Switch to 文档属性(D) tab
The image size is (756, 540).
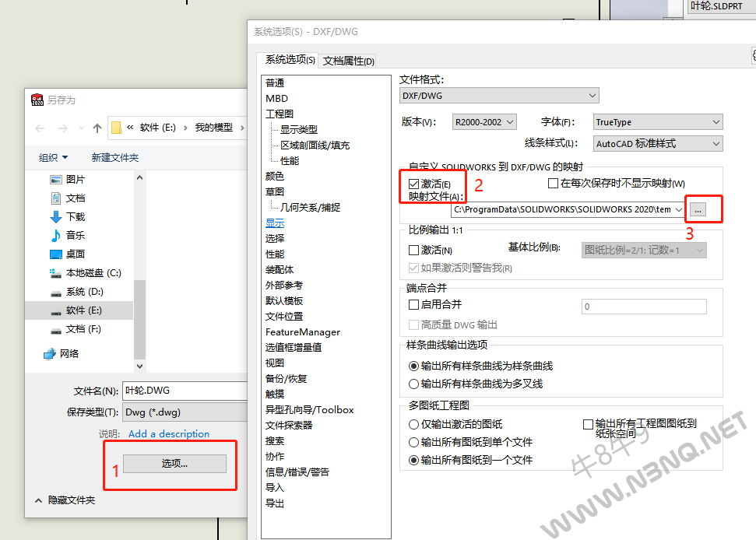[x=348, y=61]
